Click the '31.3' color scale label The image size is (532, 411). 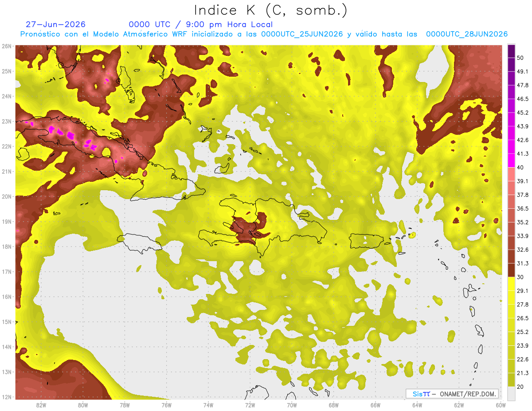coord(523,263)
